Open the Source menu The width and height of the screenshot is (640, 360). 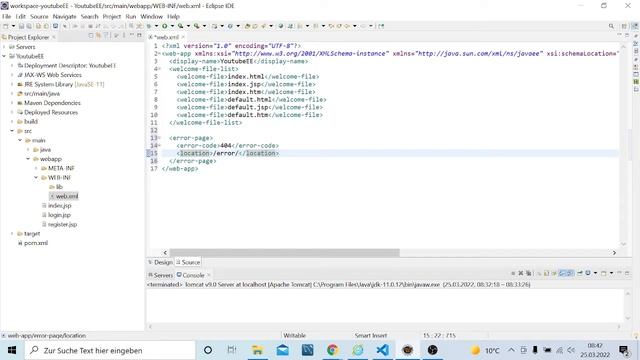click(x=39, y=16)
